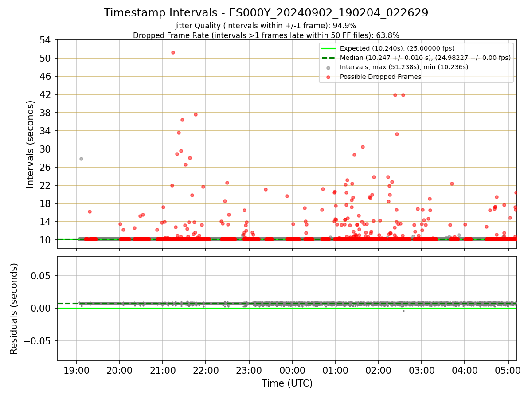Click legend entry 'Intervals, max (51.238s), min (10.236s)'
This screenshot has height=399, width=532.
tap(404, 67)
